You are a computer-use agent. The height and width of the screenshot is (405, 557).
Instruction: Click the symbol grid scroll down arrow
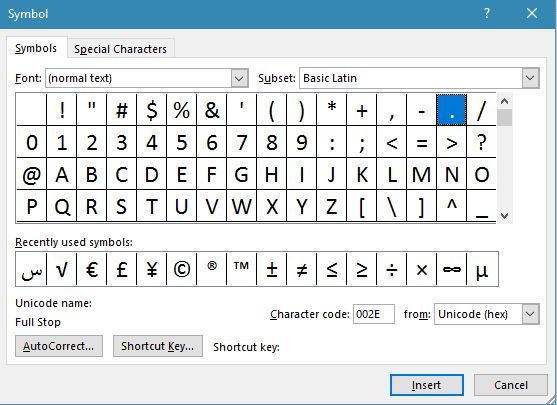point(504,215)
